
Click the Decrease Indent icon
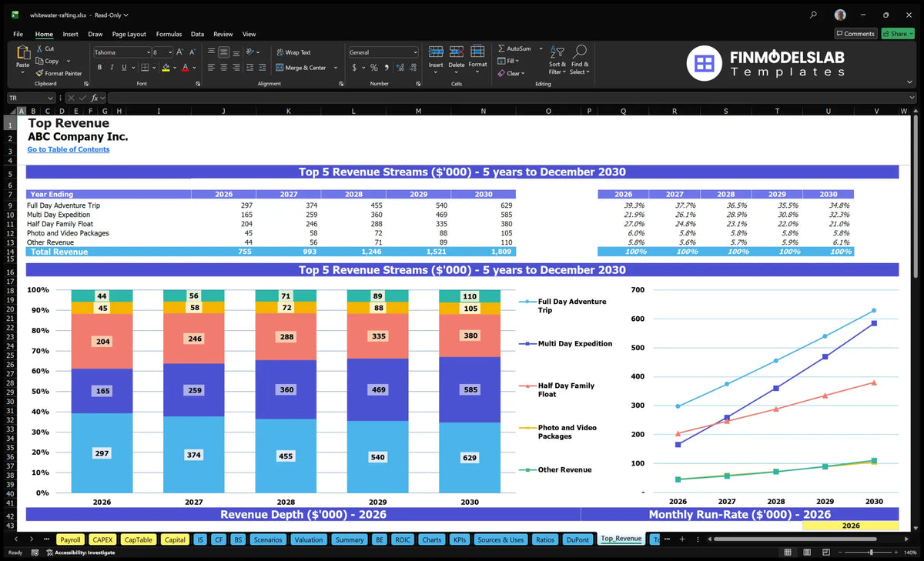click(x=249, y=68)
